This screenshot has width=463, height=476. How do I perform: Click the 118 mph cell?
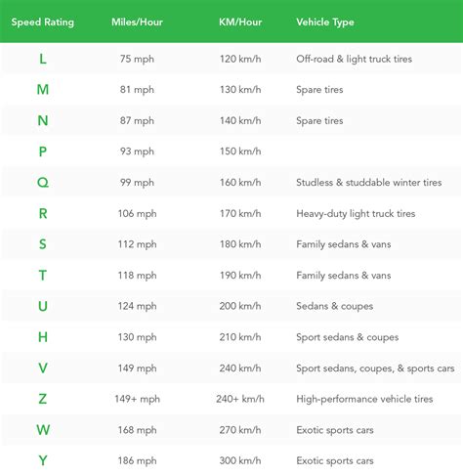pos(137,276)
